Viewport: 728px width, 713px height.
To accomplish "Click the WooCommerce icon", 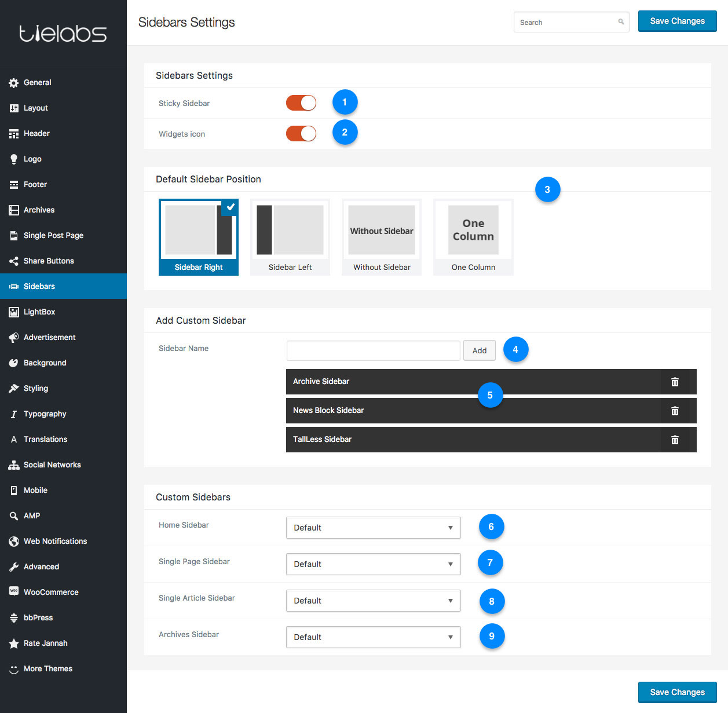I will click(x=14, y=591).
